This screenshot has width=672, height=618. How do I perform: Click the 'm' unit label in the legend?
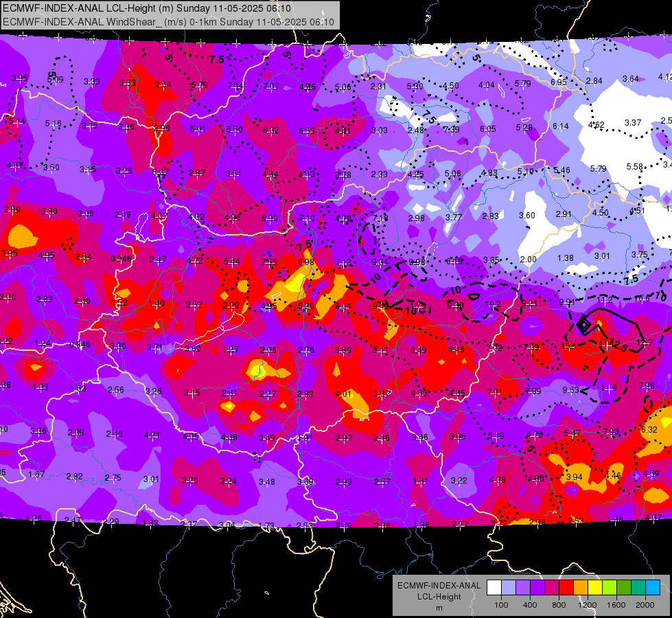(439, 608)
